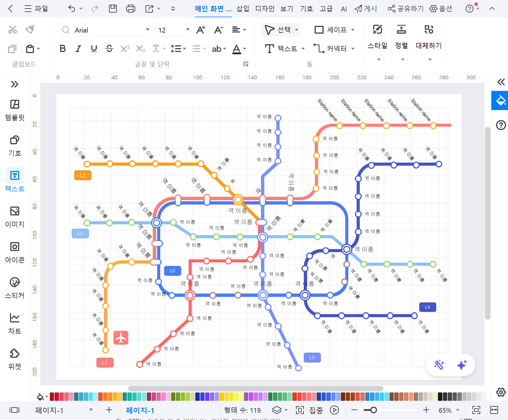
Task: Open the 아이콘 sidebar panel
Action: pos(15,252)
